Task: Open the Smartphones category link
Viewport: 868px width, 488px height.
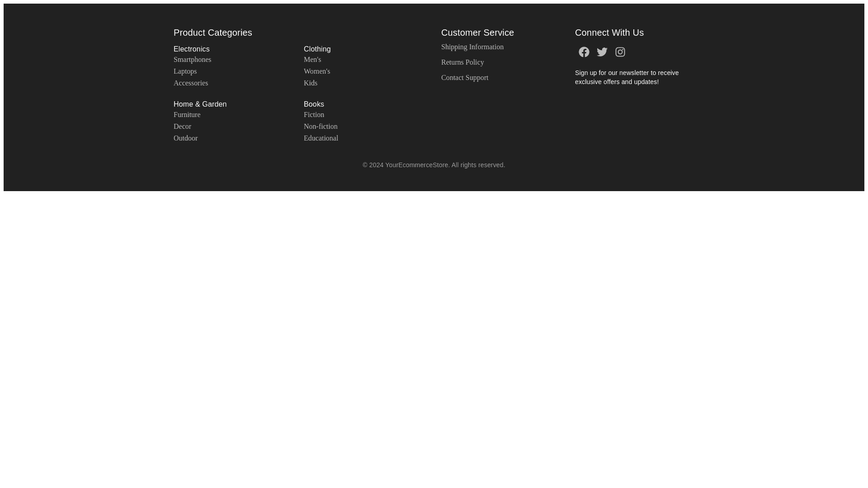Action: click(x=192, y=60)
